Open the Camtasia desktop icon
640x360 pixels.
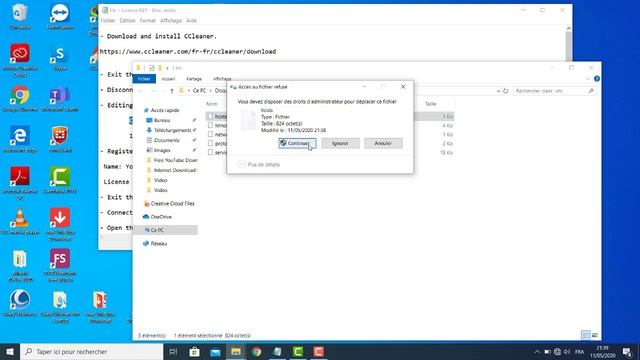click(60, 180)
